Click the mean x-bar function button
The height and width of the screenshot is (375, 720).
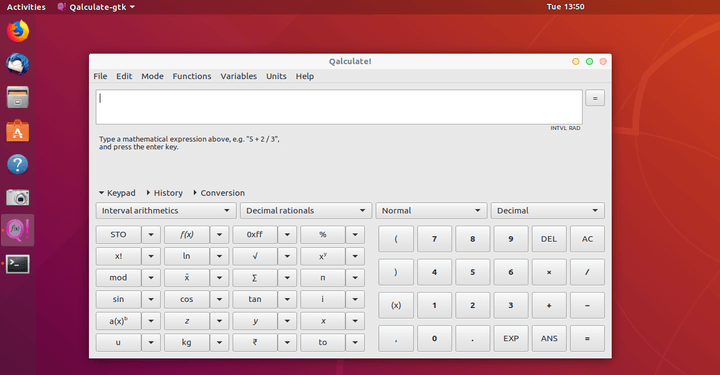(x=186, y=278)
